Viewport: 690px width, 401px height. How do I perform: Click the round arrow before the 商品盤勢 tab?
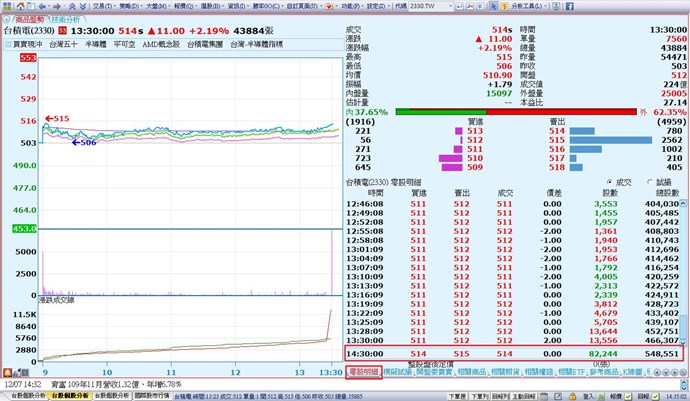point(6,20)
